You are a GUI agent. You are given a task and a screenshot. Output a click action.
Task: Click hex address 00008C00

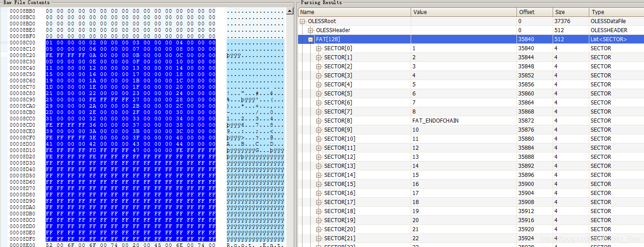pyautogui.click(x=23, y=43)
